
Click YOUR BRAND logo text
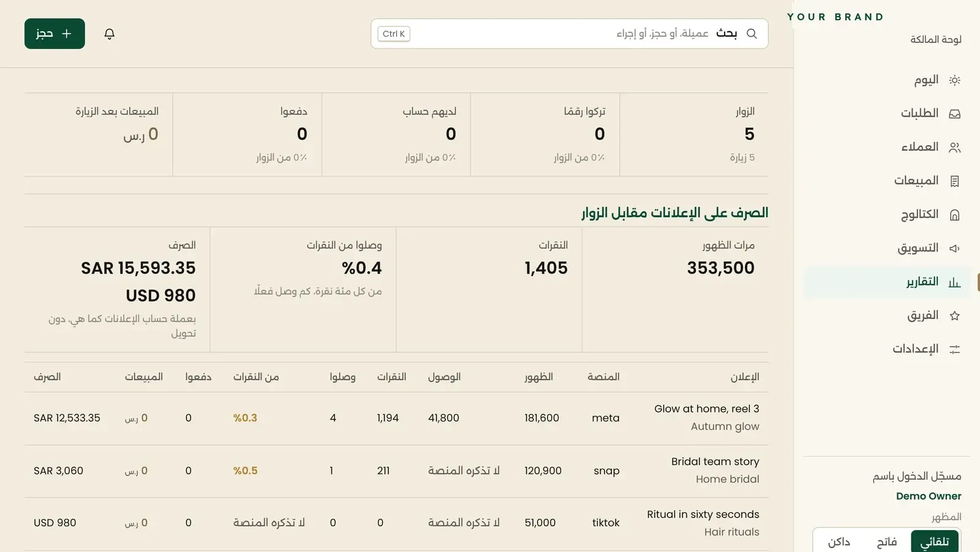click(835, 17)
